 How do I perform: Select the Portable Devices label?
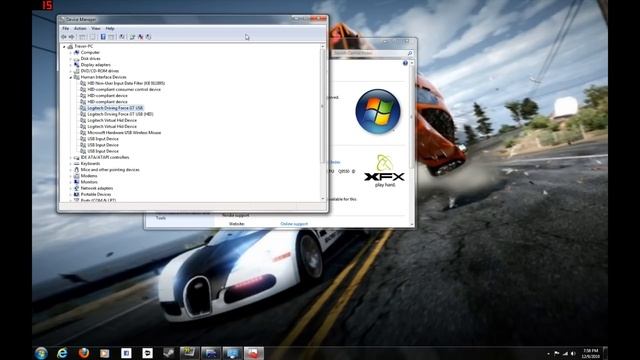click(96, 194)
